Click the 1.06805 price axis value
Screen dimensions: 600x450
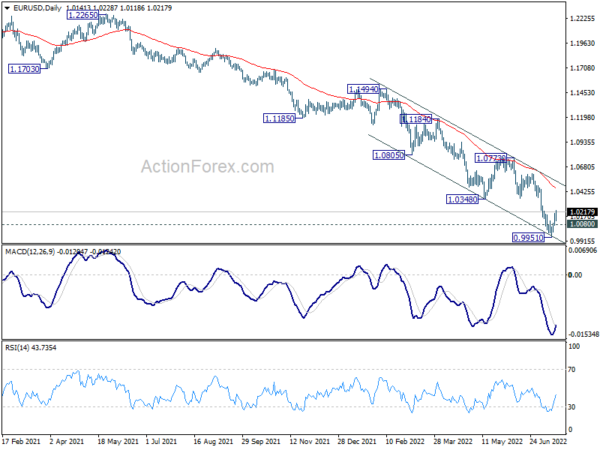click(x=582, y=167)
